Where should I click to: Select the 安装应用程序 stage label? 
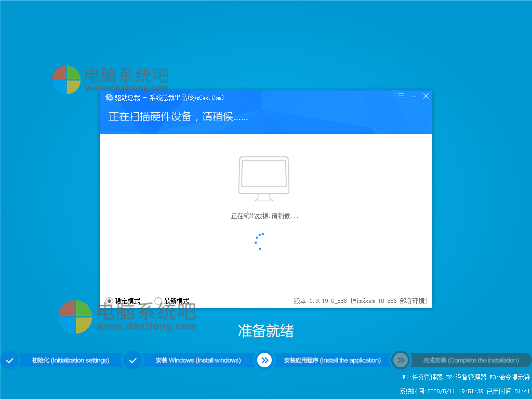point(333,360)
